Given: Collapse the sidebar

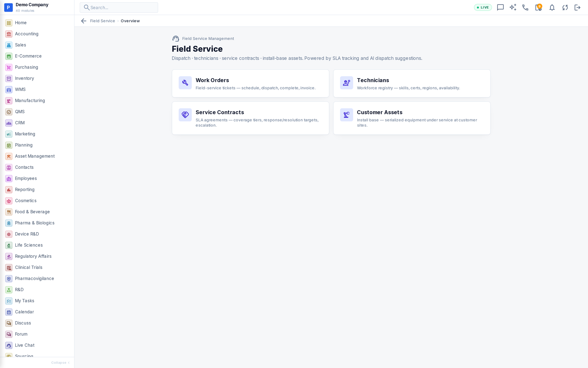Looking at the screenshot, I should pyautogui.click(x=60, y=362).
